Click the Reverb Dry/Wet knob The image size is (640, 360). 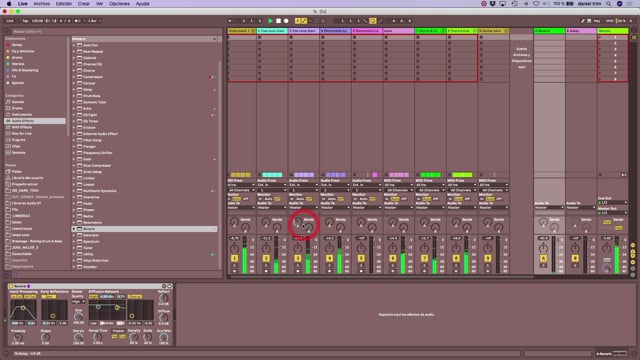tap(164, 338)
